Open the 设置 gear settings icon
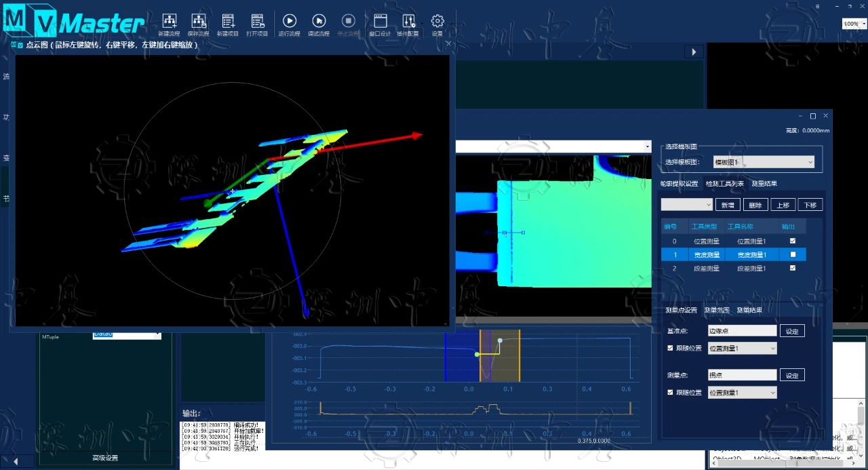 [437, 22]
